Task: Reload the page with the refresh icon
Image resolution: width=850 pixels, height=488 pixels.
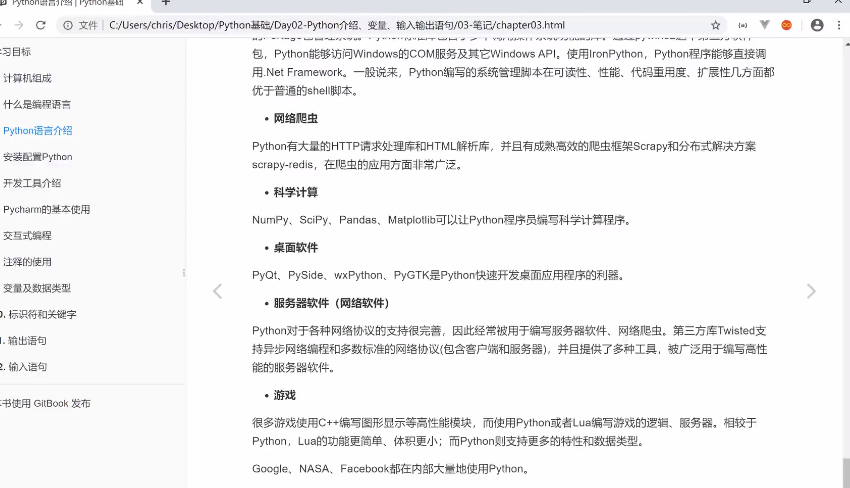Action: coord(41,25)
